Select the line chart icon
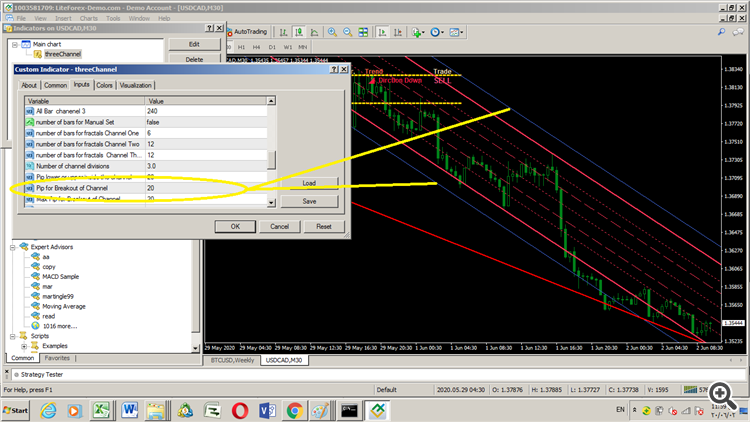The height and width of the screenshot is (422, 750). [x=314, y=32]
